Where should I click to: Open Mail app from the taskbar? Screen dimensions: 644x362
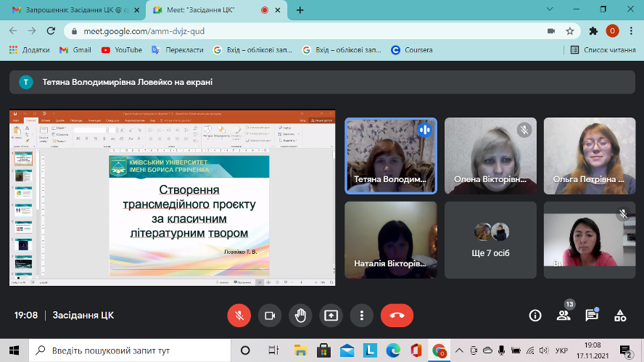tap(347, 350)
